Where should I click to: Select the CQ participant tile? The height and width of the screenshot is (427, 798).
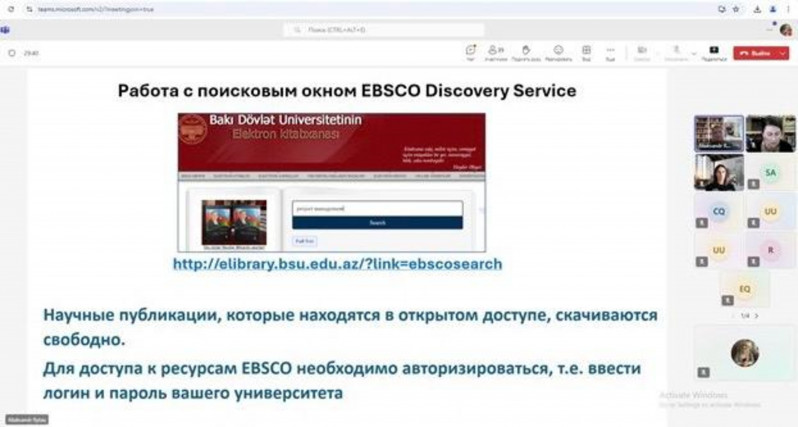tap(719, 211)
